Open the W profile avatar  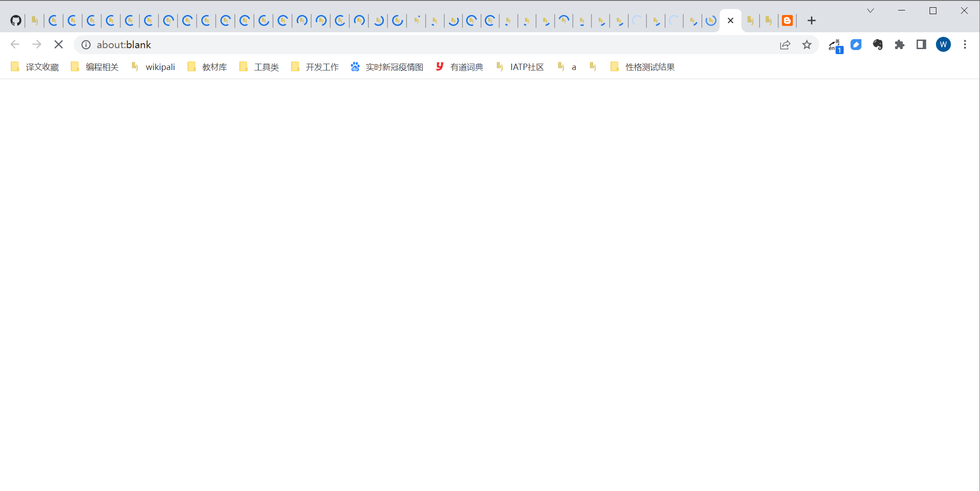pyautogui.click(x=943, y=45)
